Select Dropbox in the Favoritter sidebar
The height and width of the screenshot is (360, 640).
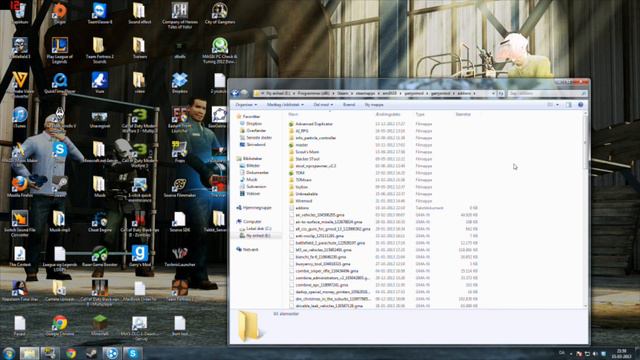tap(254, 124)
